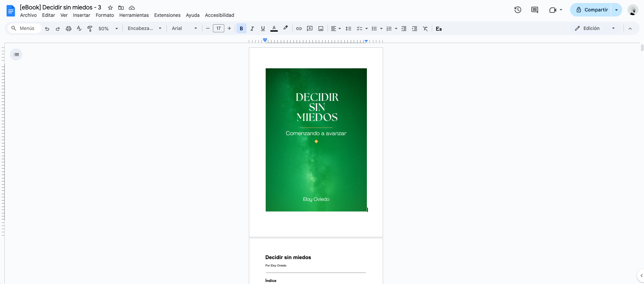Open the text color picker
This screenshot has width=644, height=284.
tap(274, 29)
